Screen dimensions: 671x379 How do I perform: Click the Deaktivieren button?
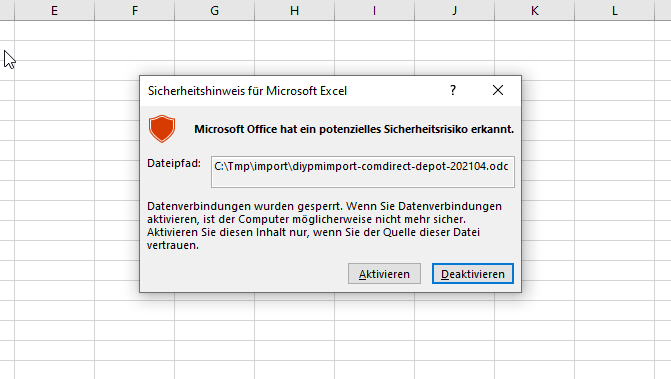tap(472, 274)
